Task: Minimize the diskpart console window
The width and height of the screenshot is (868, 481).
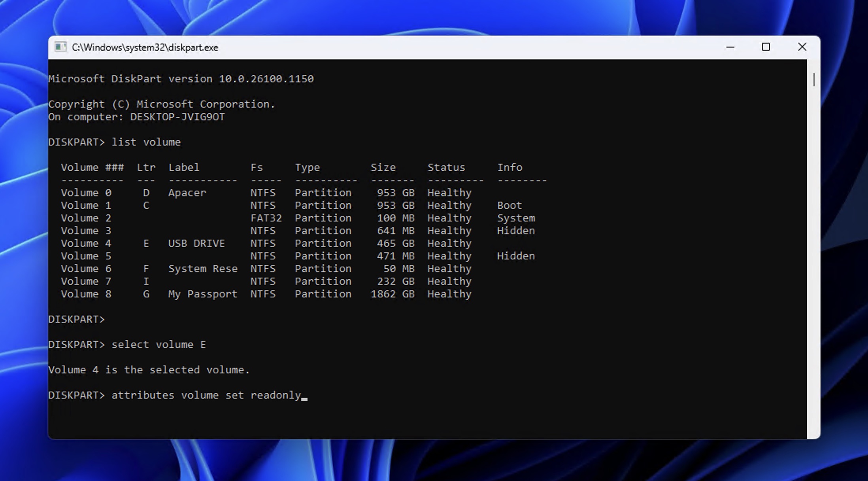Action: (729, 47)
